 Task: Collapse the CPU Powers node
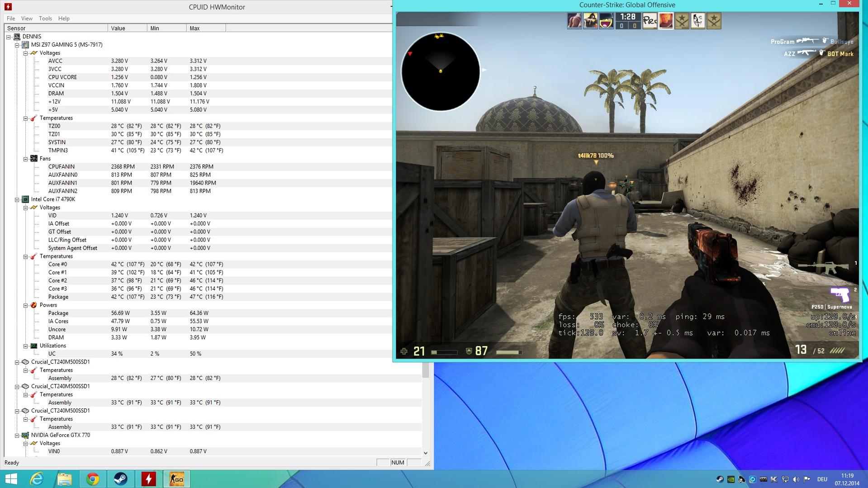point(26,305)
